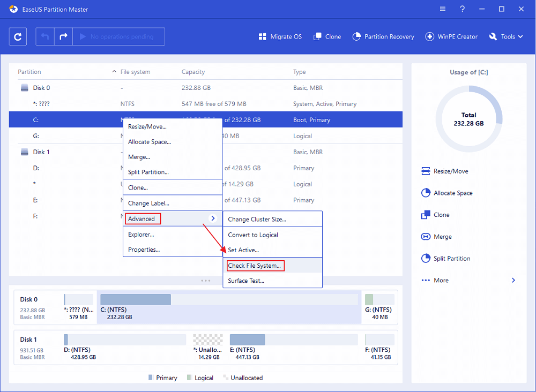
Task: Click Allocate Space in the right sidebar
Action: (x=452, y=193)
